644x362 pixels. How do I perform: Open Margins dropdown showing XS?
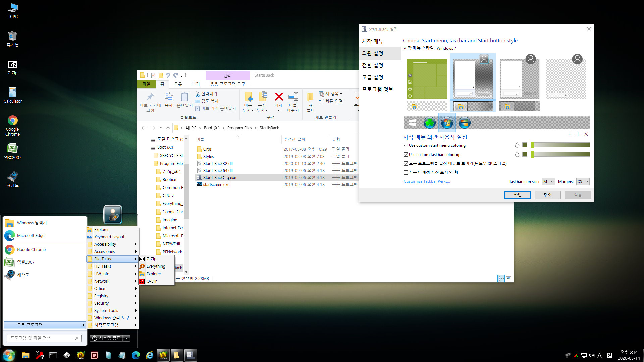tap(583, 182)
